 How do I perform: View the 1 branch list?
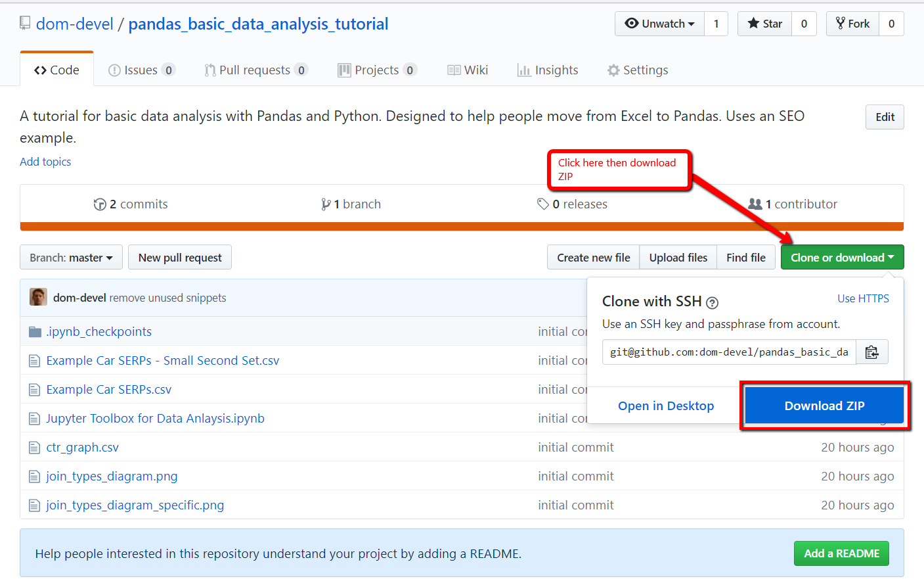(351, 204)
